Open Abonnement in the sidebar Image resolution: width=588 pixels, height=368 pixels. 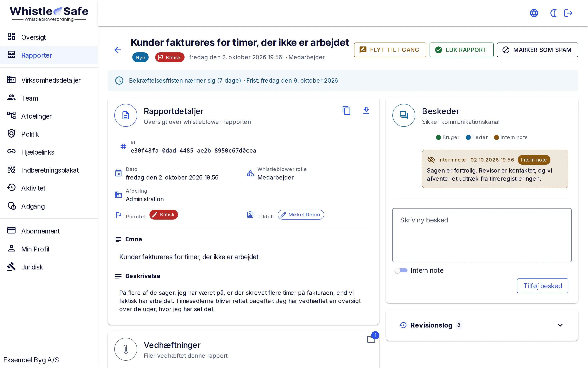point(49,231)
